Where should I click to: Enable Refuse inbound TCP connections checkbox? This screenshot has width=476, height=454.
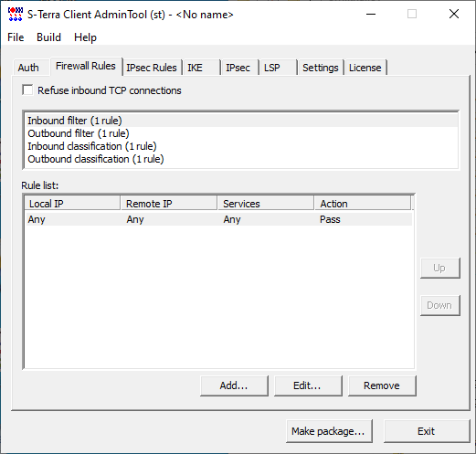27,90
